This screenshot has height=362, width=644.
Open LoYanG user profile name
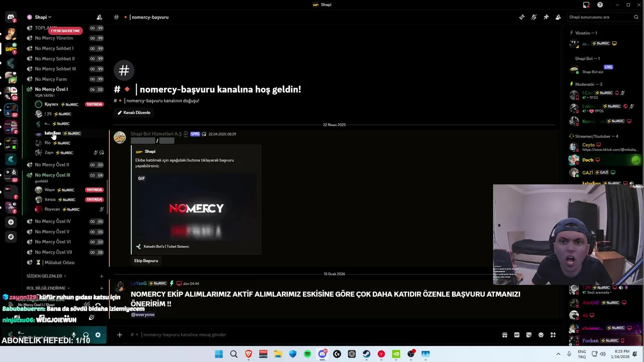[x=138, y=283]
